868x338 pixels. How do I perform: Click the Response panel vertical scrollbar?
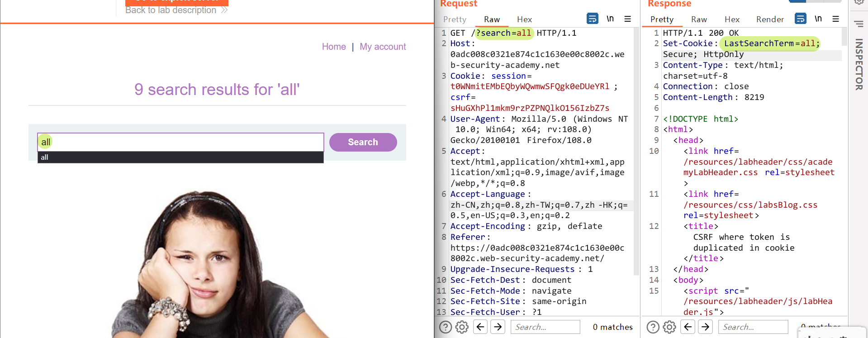(x=844, y=36)
